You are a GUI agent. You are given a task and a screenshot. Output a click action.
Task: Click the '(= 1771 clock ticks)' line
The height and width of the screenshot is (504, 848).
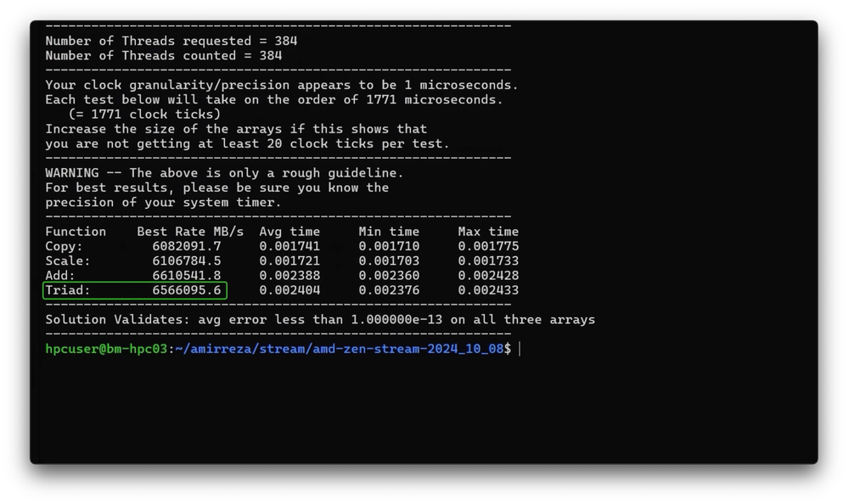coord(144,114)
